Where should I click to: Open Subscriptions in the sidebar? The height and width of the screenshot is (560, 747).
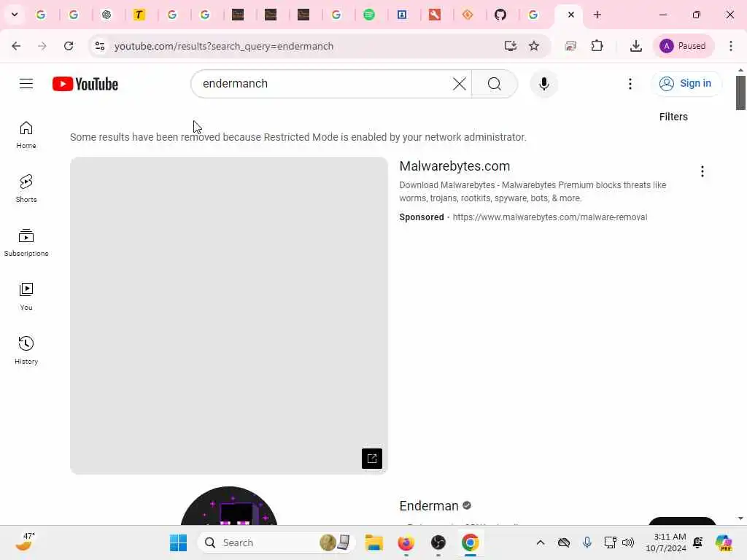[26, 242]
